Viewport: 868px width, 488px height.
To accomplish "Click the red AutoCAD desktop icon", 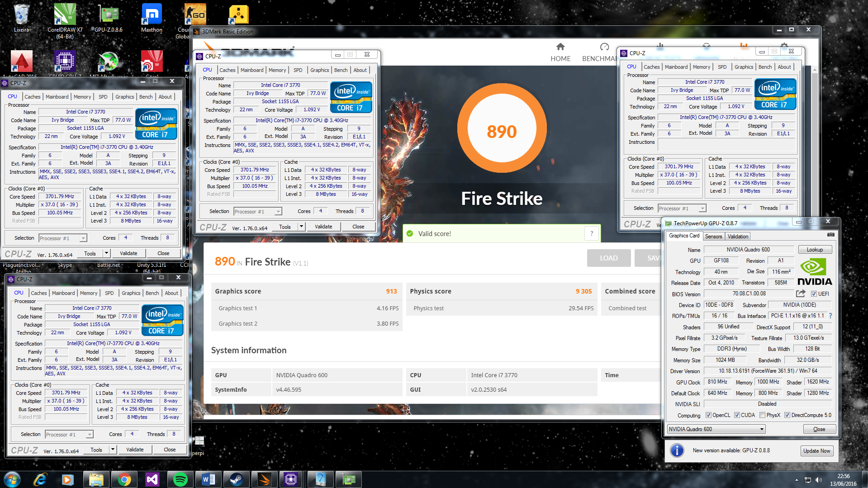I will (x=21, y=62).
